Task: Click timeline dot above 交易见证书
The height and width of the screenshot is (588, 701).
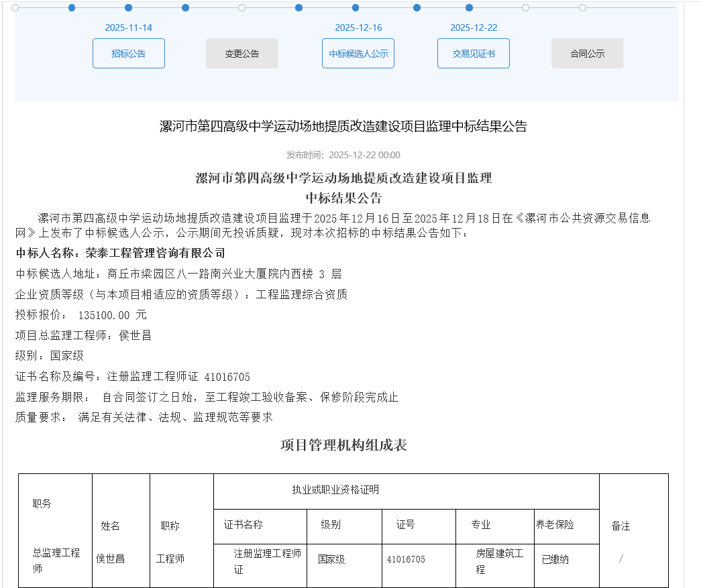Action: tap(469, 8)
